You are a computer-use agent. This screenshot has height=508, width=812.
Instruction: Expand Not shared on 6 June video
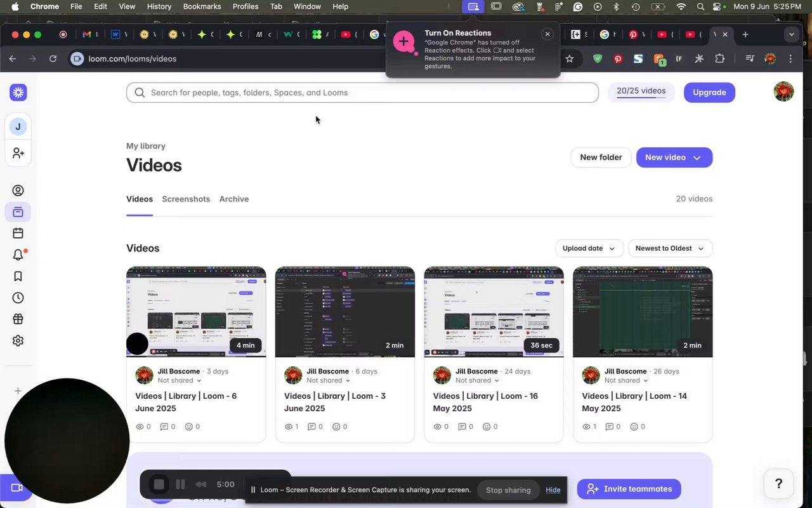[x=180, y=380]
